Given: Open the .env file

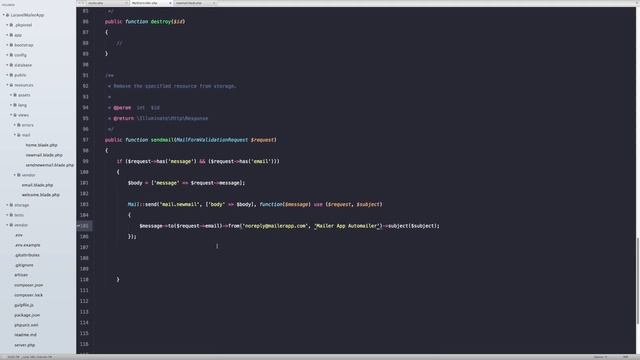Looking at the screenshot, I should pyautogui.click(x=19, y=235).
